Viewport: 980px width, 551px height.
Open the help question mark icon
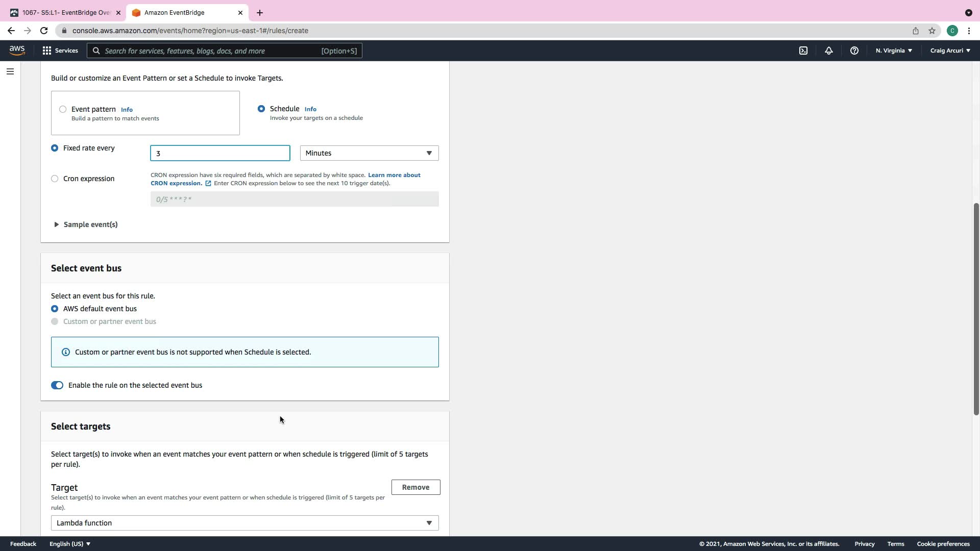854,51
